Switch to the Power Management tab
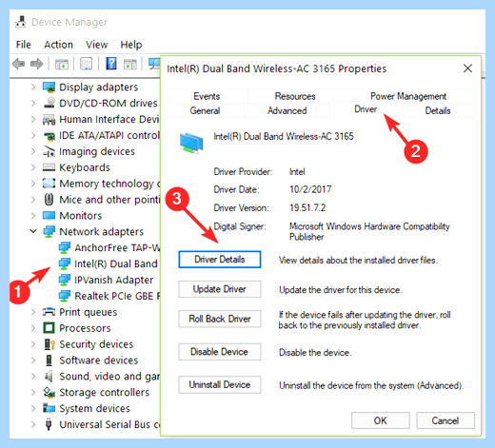This screenshot has width=495, height=448. coord(408,96)
